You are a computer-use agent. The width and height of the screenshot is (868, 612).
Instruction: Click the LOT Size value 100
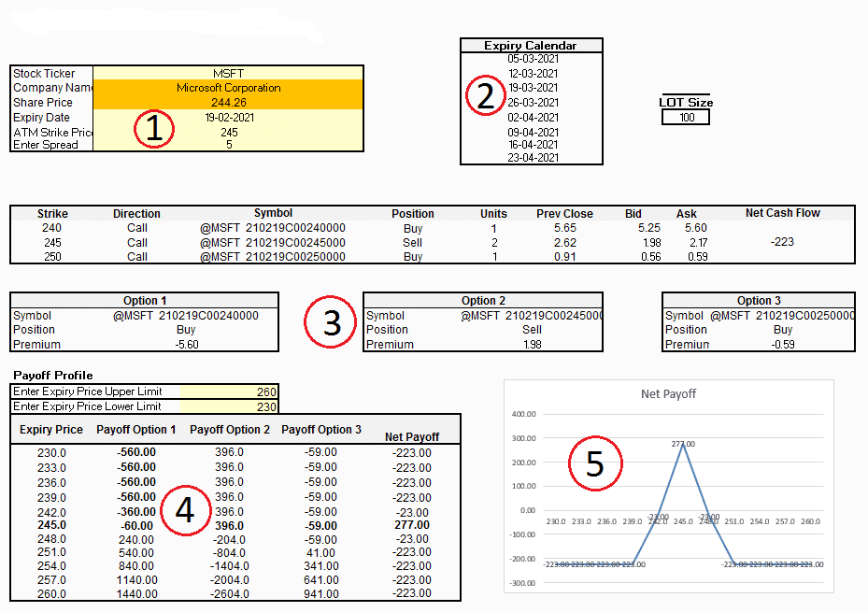(685, 118)
